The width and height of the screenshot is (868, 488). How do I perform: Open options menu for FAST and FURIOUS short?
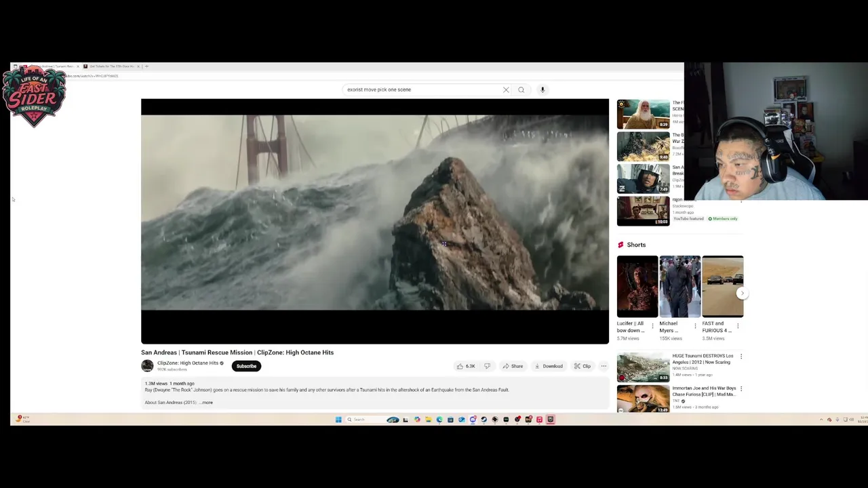pos(738,326)
